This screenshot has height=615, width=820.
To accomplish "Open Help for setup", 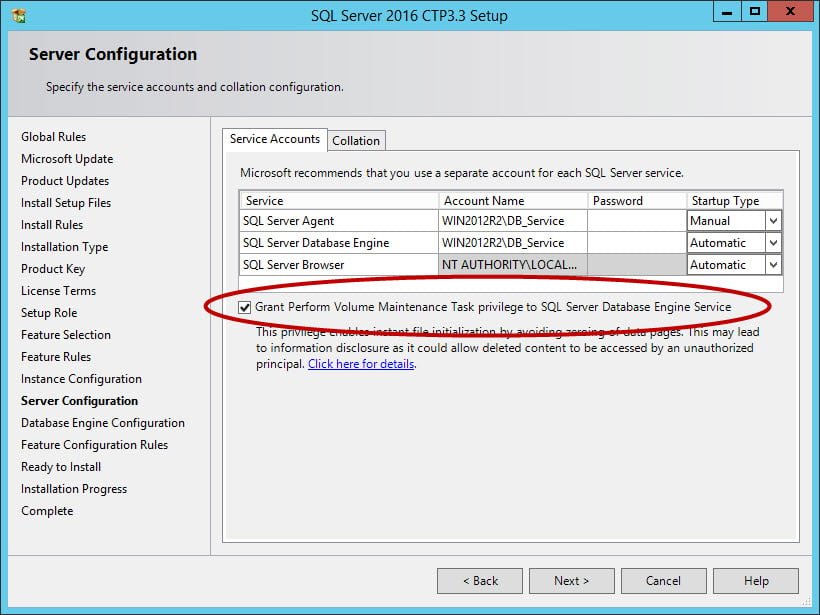I will [756, 581].
